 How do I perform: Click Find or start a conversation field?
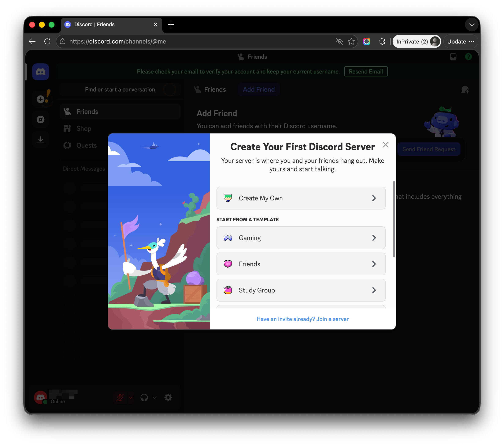click(120, 89)
